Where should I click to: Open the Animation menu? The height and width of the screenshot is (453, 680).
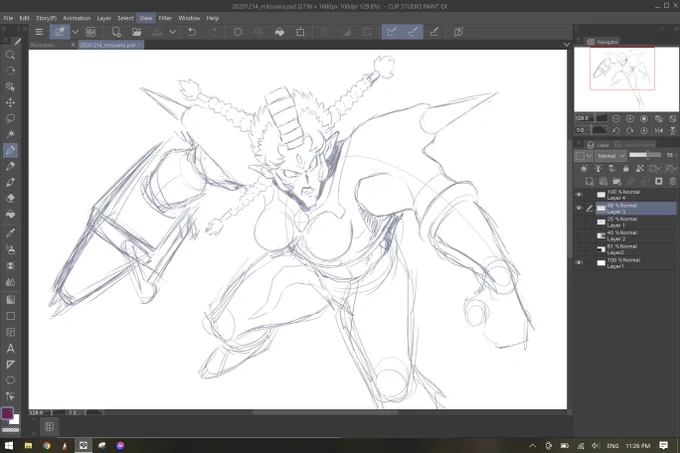coord(77,18)
